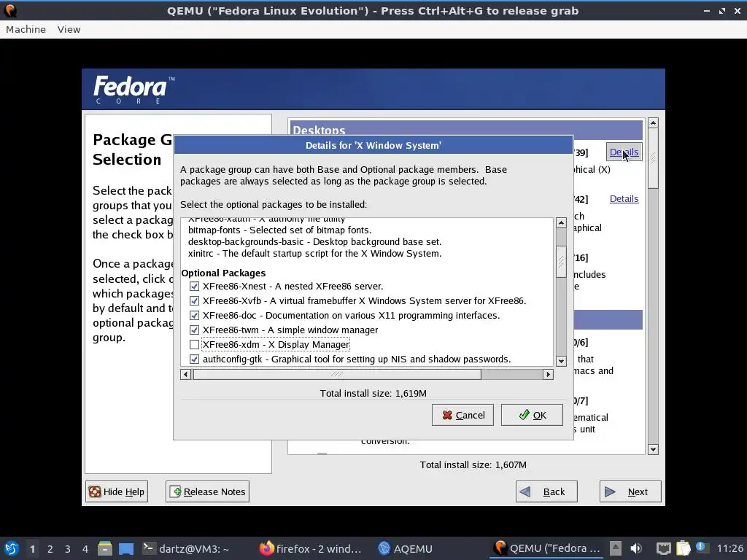
Task: Click the notification tray icon
Action: point(701,548)
